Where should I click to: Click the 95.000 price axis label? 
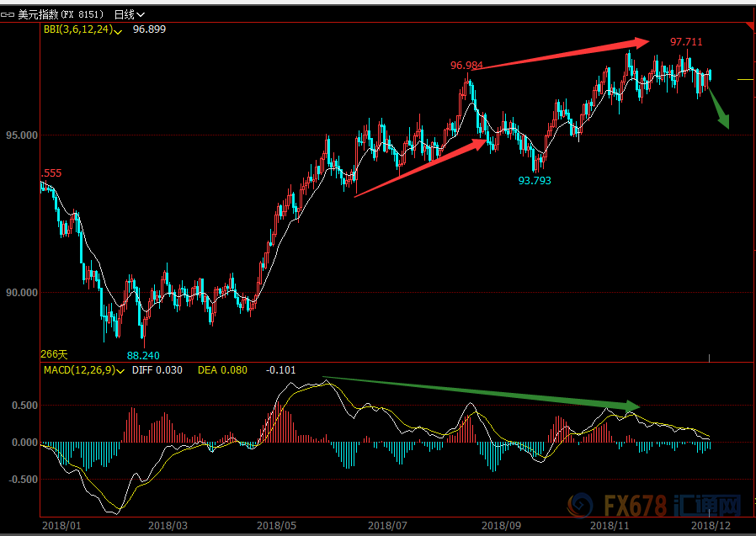pos(22,135)
